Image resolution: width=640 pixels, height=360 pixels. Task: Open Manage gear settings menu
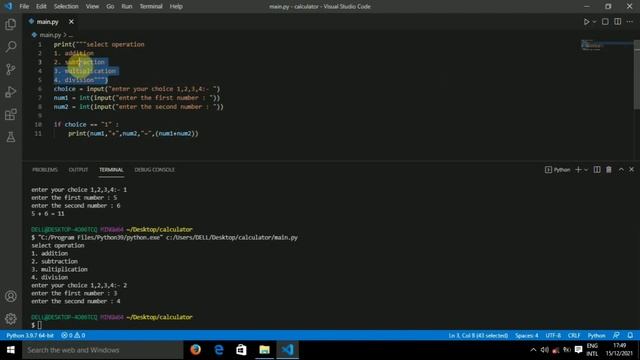[11, 318]
